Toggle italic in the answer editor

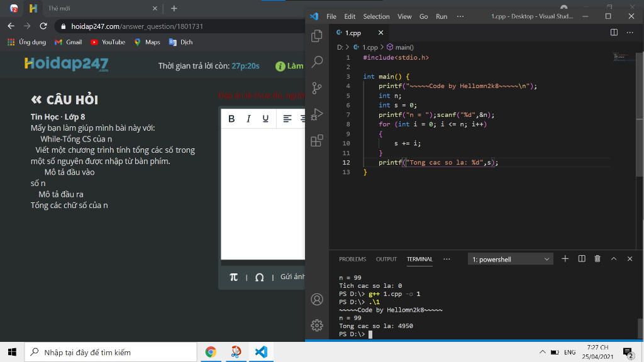point(248,119)
